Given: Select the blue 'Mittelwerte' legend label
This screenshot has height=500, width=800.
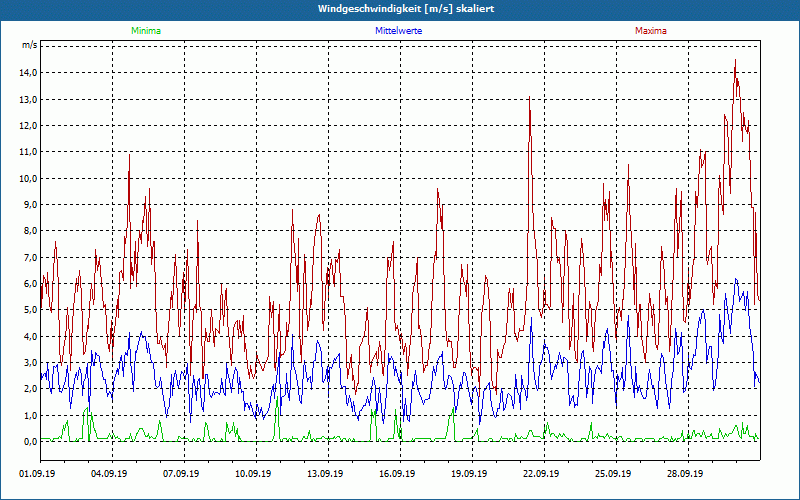Looking at the screenshot, I should pos(398,31).
